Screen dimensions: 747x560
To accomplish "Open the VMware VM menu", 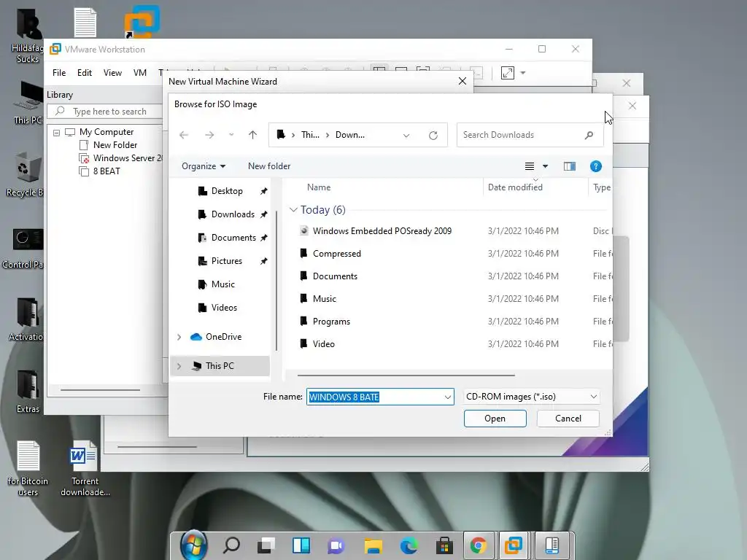I will [140, 73].
